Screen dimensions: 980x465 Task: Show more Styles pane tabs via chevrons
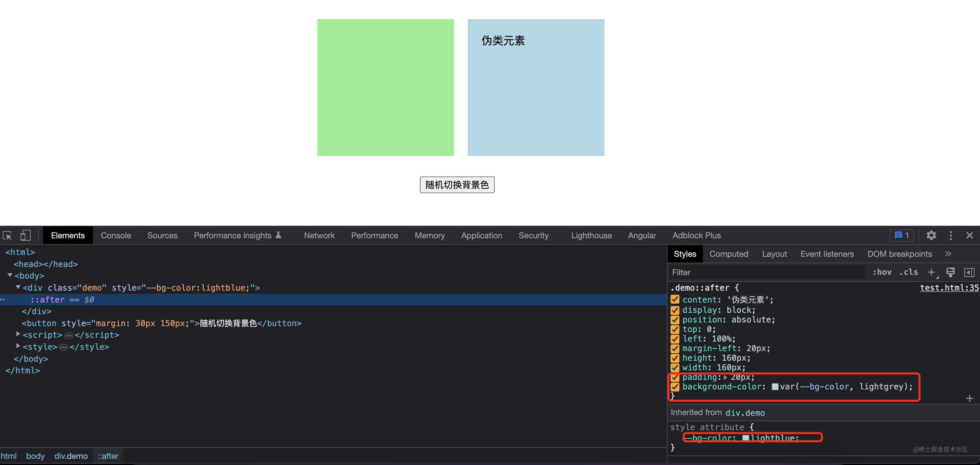pyautogui.click(x=948, y=254)
